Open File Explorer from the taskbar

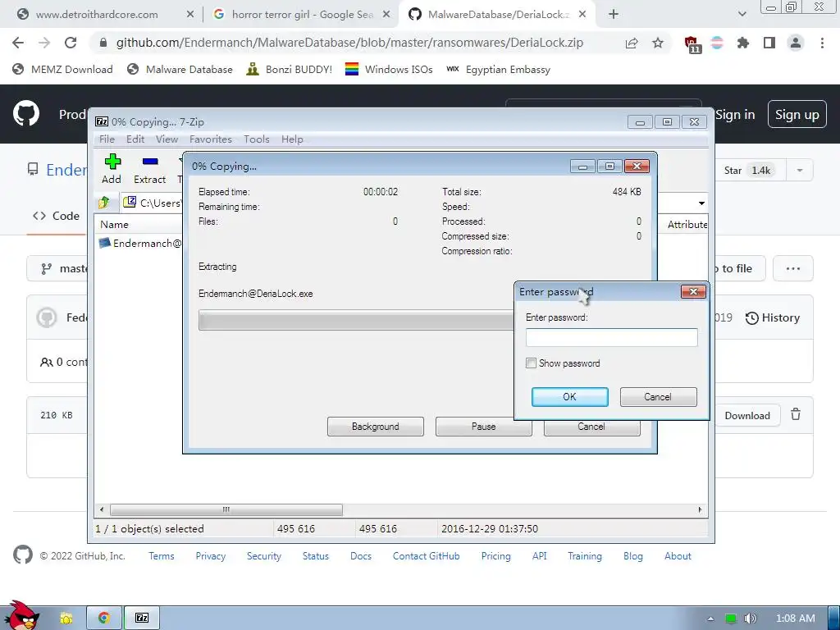click(66, 619)
